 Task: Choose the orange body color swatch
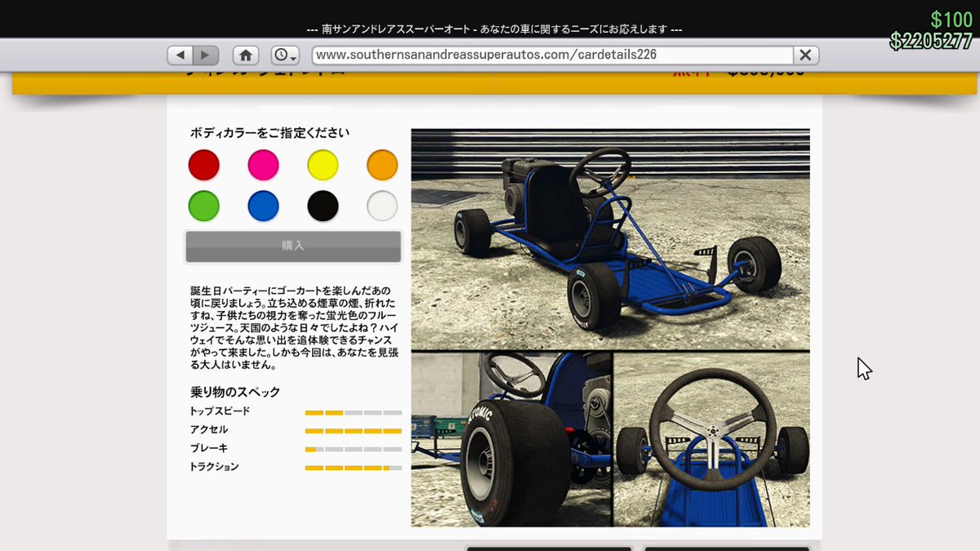(382, 165)
